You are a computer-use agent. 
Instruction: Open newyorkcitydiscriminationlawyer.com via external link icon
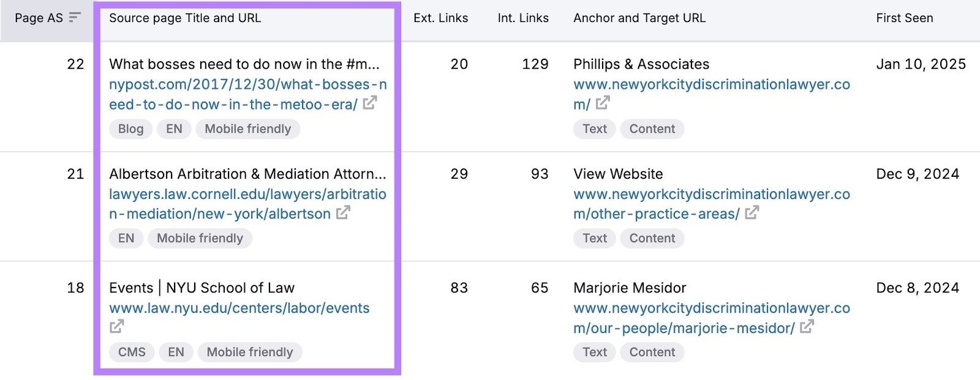click(x=604, y=104)
